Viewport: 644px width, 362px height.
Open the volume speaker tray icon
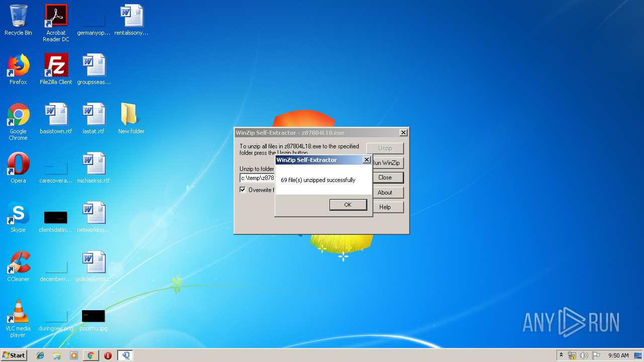pos(584,355)
